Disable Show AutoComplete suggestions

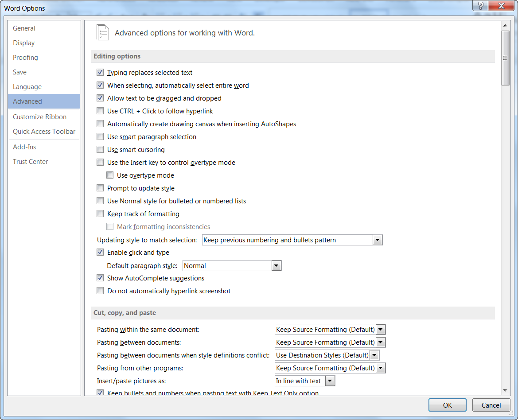[100, 278]
